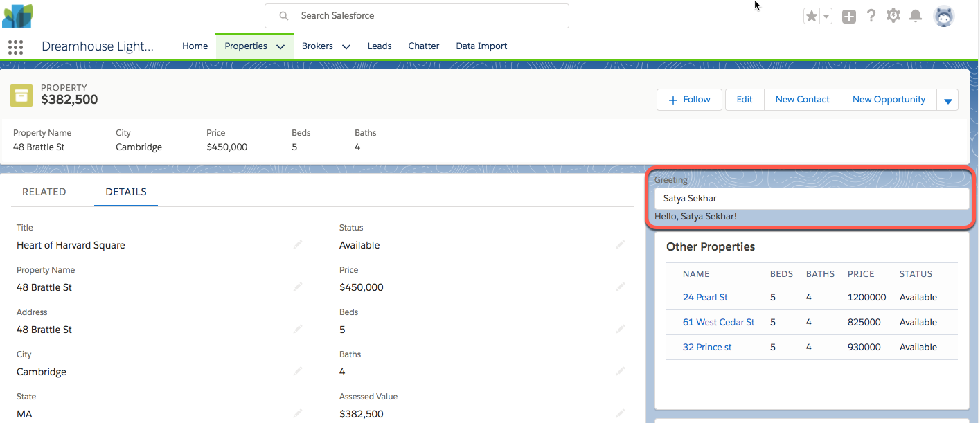Open the notifications bell icon
Screen dimensions: 980x423
point(916,15)
